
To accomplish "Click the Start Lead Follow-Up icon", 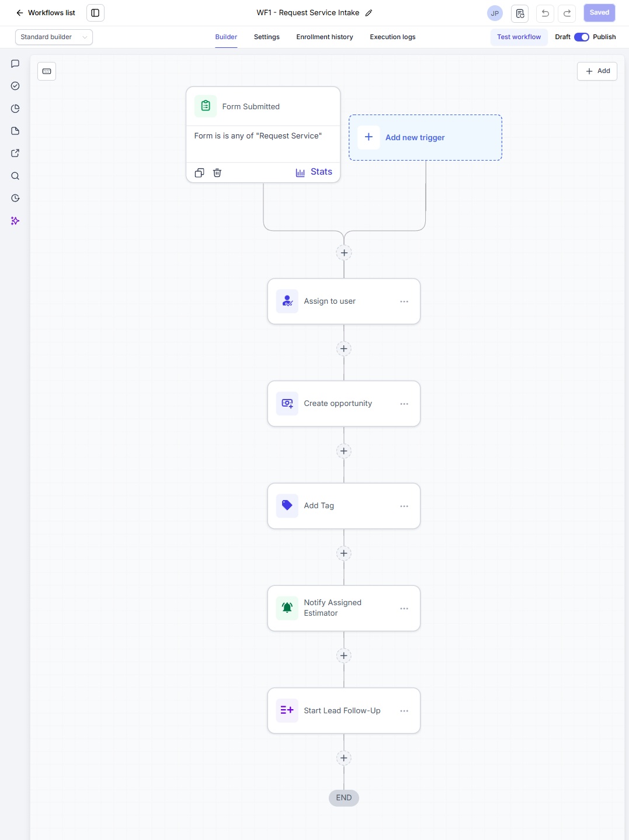I will point(287,710).
